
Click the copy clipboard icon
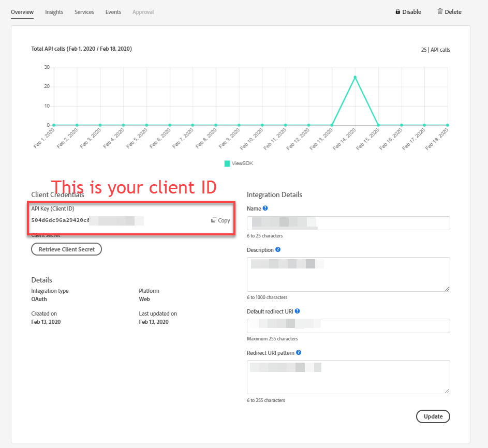pyautogui.click(x=214, y=220)
